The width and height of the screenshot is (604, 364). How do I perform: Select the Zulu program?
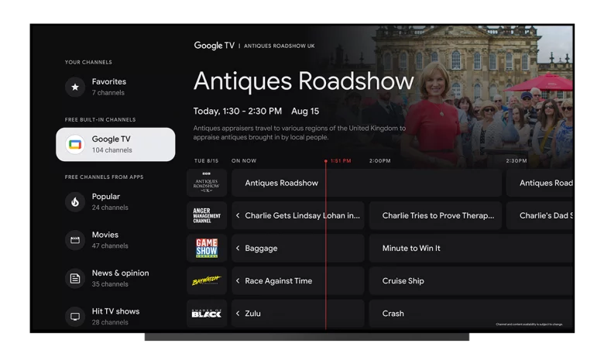(x=298, y=314)
